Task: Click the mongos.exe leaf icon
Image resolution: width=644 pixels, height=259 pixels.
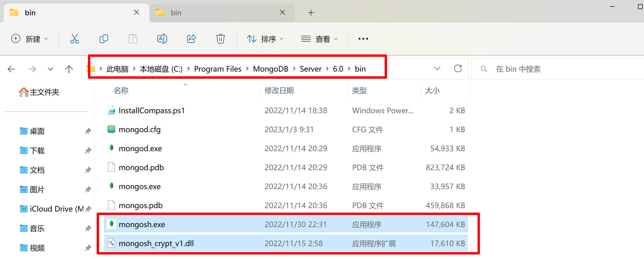Action: coord(111,186)
